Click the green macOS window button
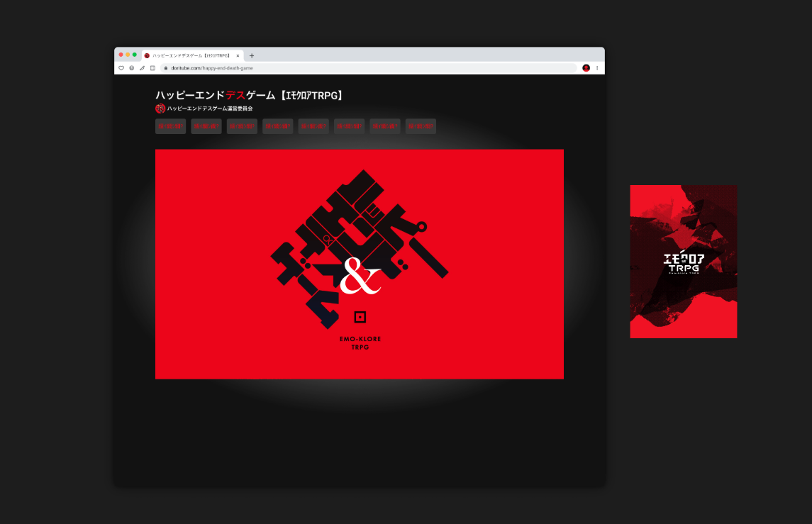Viewport: 812px width, 524px height. tap(135, 55)
